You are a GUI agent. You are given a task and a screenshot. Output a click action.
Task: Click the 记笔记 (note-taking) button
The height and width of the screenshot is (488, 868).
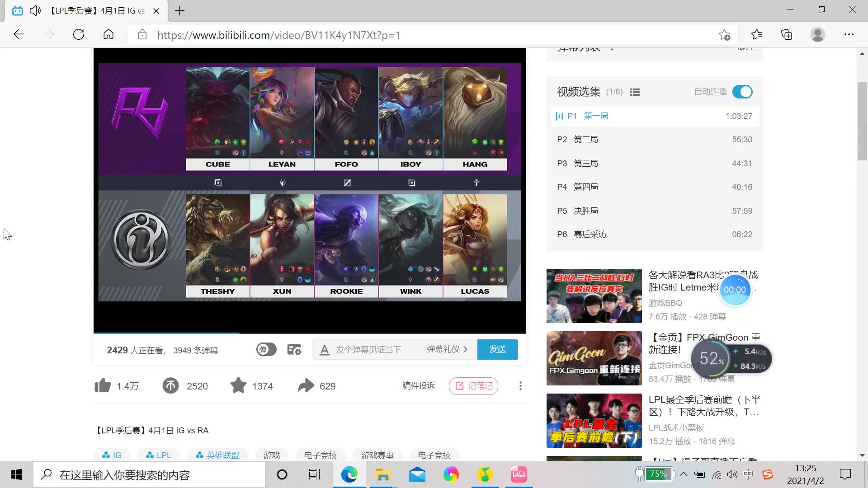coord(474,386)
